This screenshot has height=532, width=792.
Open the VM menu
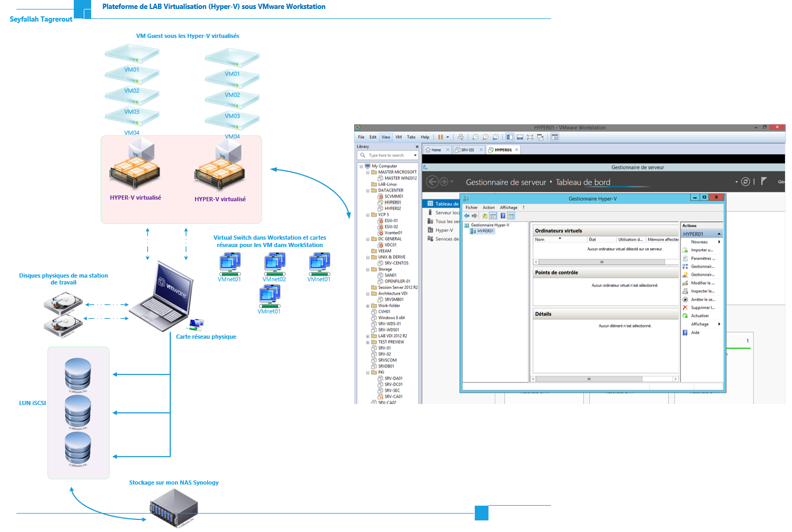(x=398, y=137)
